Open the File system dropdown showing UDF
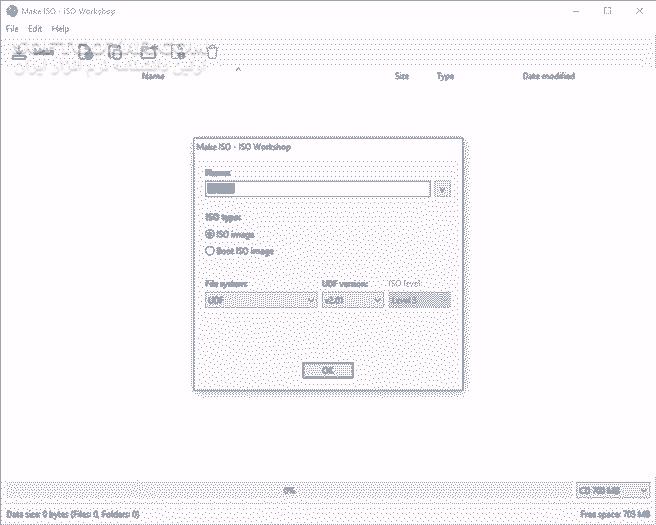 pyautogui.click(x=261, y=300)
